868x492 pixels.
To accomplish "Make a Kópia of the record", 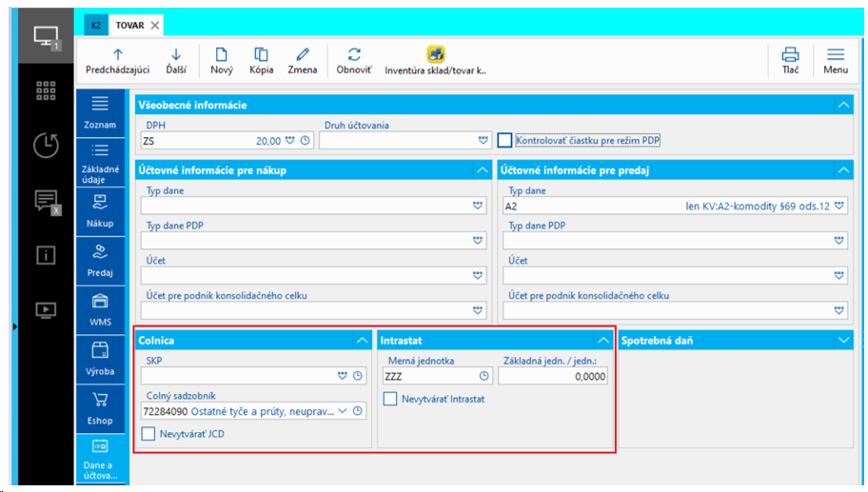I will [x=262, y=61].
